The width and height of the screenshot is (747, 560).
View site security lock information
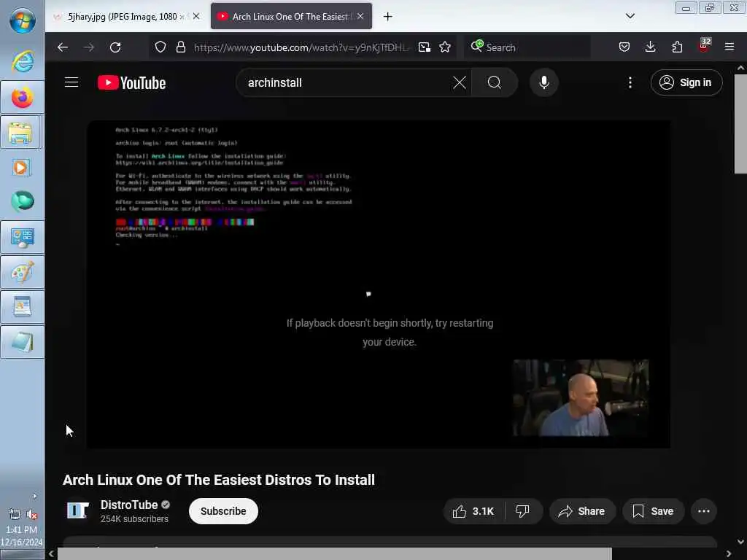coord(181,47)
